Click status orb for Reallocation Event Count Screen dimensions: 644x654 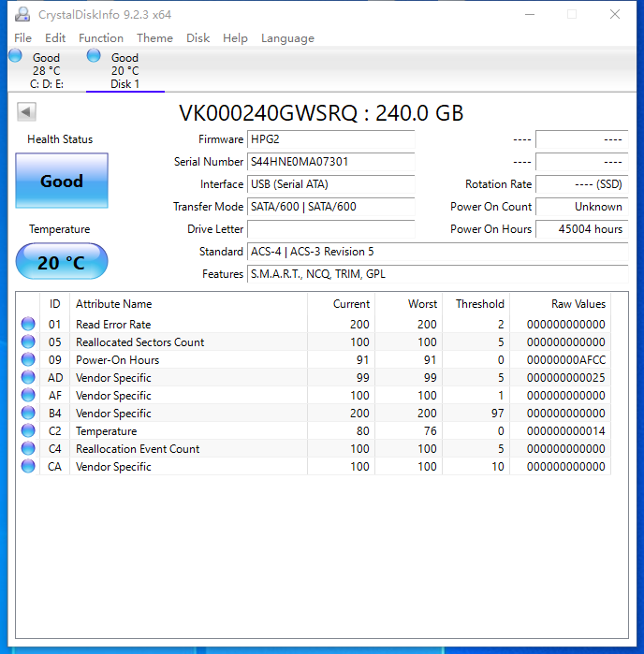28,448
